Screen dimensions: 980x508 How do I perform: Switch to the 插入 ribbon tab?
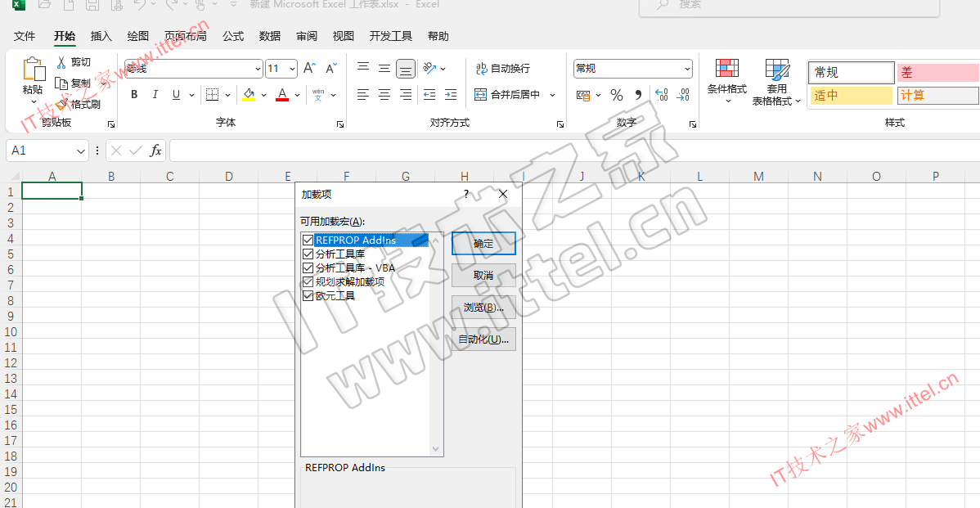tap(101, 36)
